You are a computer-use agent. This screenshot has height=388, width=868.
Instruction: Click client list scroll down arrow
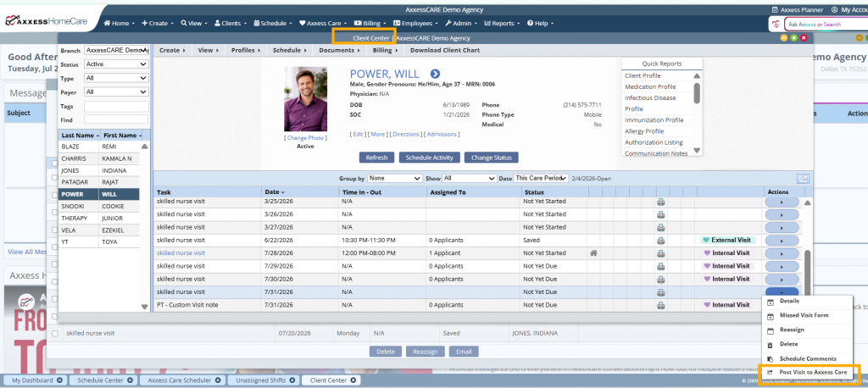click(144, 307)
